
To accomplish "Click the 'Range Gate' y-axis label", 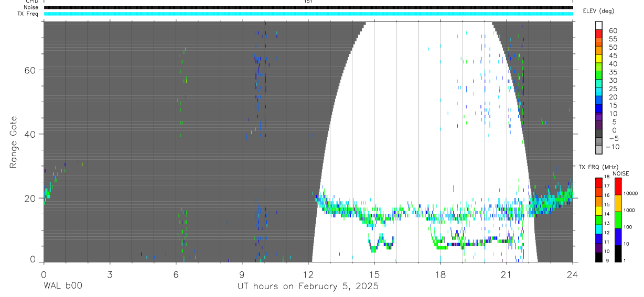I will (14, 142).
